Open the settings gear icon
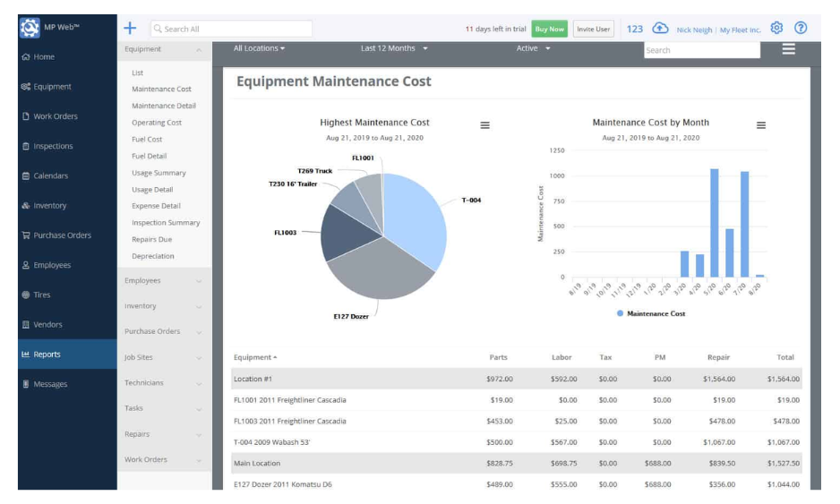This screenshot has width=840, height=504. pos(776,29)
